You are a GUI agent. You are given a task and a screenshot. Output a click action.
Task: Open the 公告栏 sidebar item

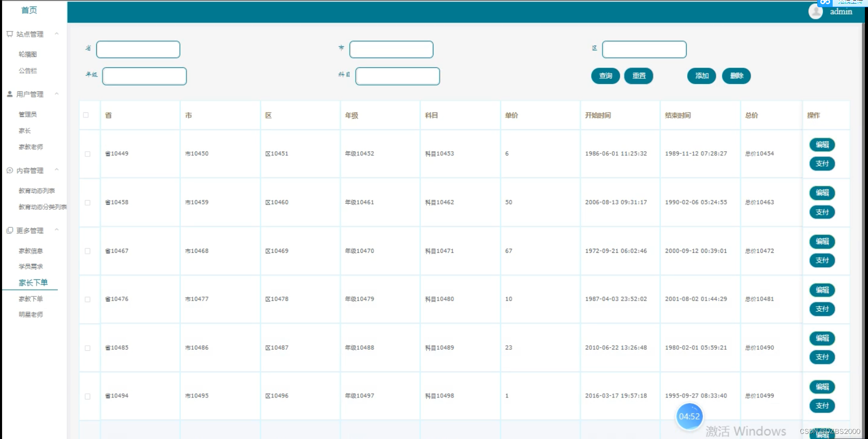28,71
